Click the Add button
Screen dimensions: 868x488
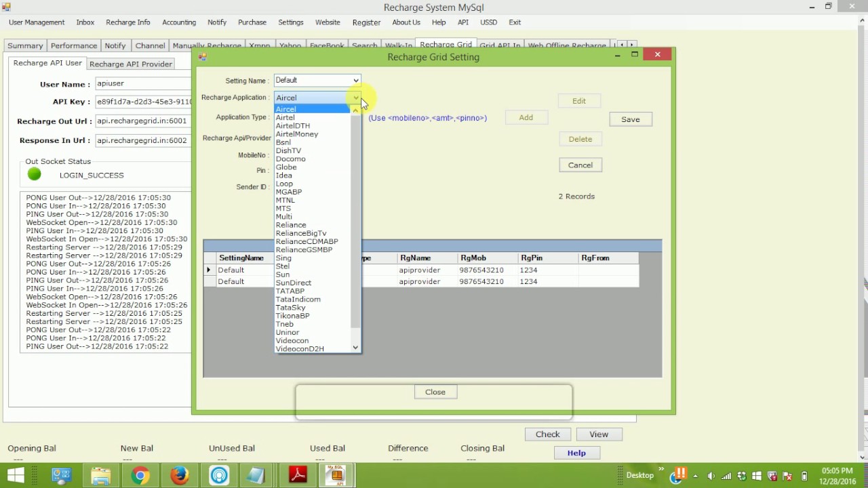(526, 117)
